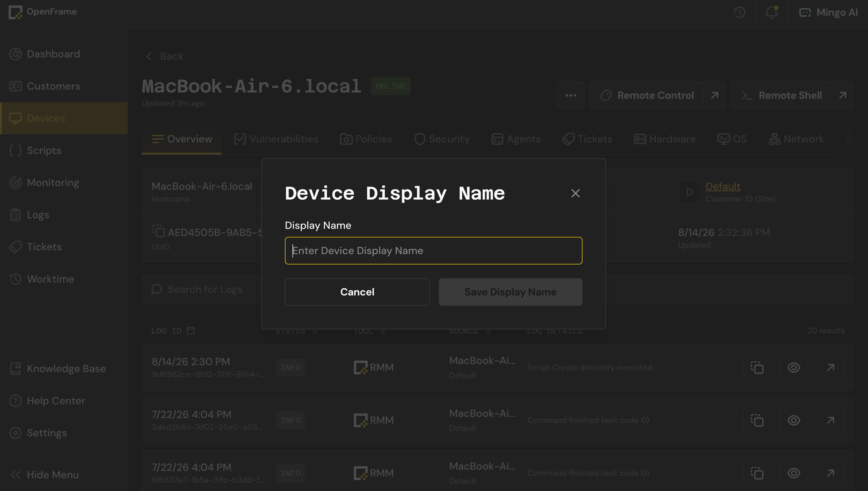
Task: Click the OpenFrame logo
Action: (x=43, y=12)
